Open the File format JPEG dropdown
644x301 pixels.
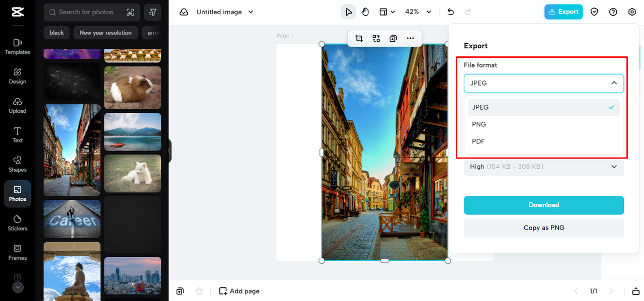(544, 83)
